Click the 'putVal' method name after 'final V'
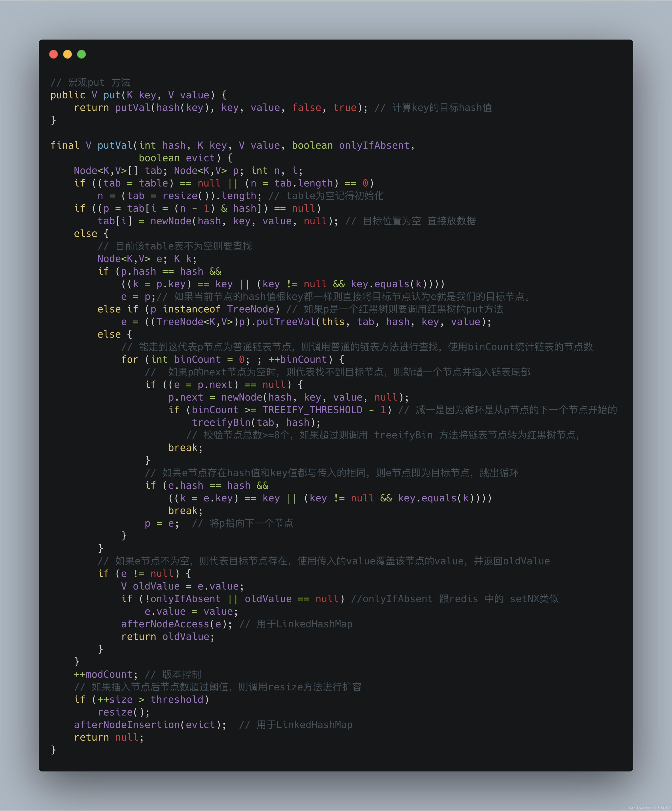This screenshot has width=672, height=811. tap(115, 146)
